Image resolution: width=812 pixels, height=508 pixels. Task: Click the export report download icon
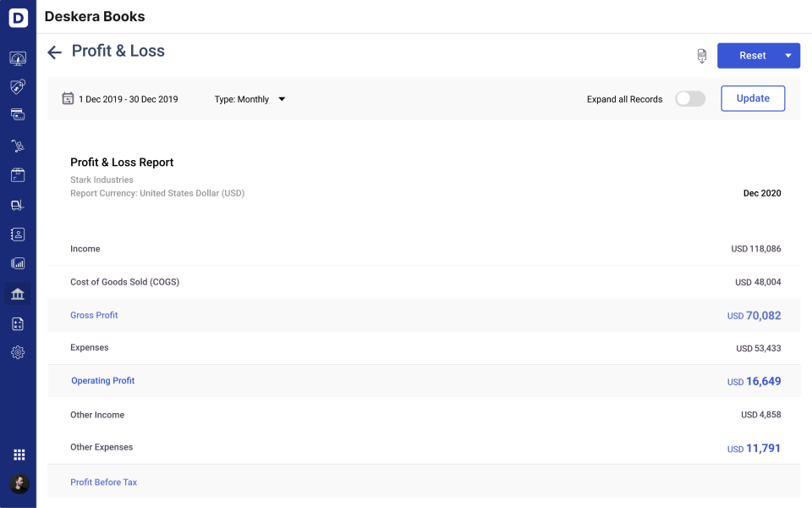click(x=702, y=56)
